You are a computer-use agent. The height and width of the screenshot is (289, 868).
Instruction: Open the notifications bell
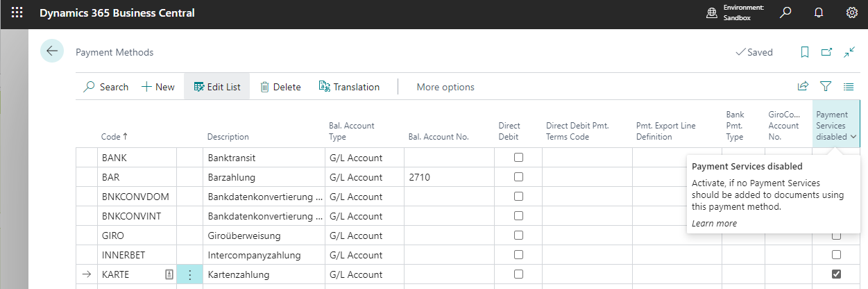tap(819, 13)
